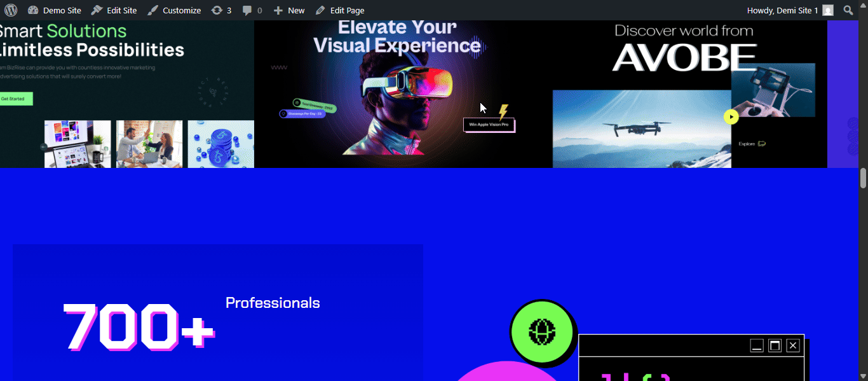Click the green Get Started button
The height and width of the screenshot is (381, 868).
(x=15, y=99)
